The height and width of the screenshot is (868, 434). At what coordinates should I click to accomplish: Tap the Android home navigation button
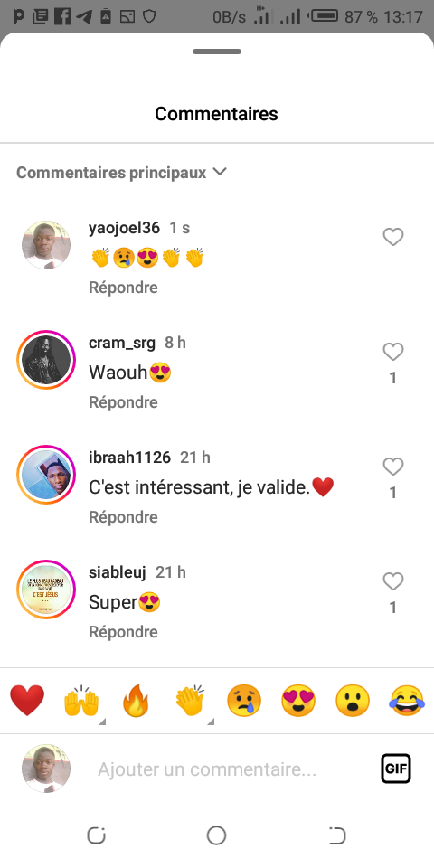(x=216, y=835)
